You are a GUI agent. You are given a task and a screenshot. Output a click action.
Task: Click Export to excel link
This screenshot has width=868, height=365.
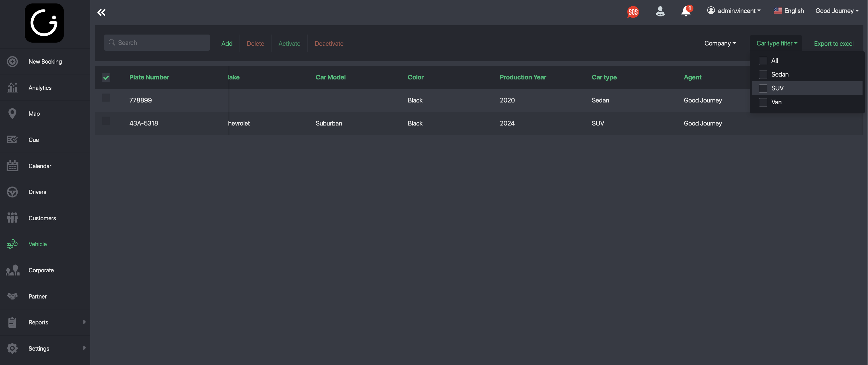tap(833, 43)
